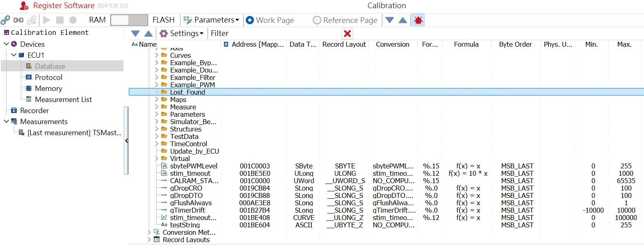
Task: Open the Settings dropdown
Action: (x=182, y=33)
